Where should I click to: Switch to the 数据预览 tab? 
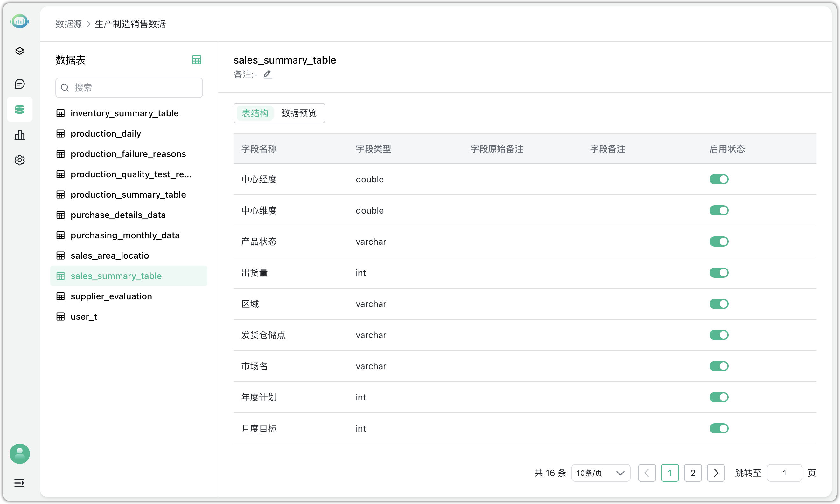(x=299, y=113)
